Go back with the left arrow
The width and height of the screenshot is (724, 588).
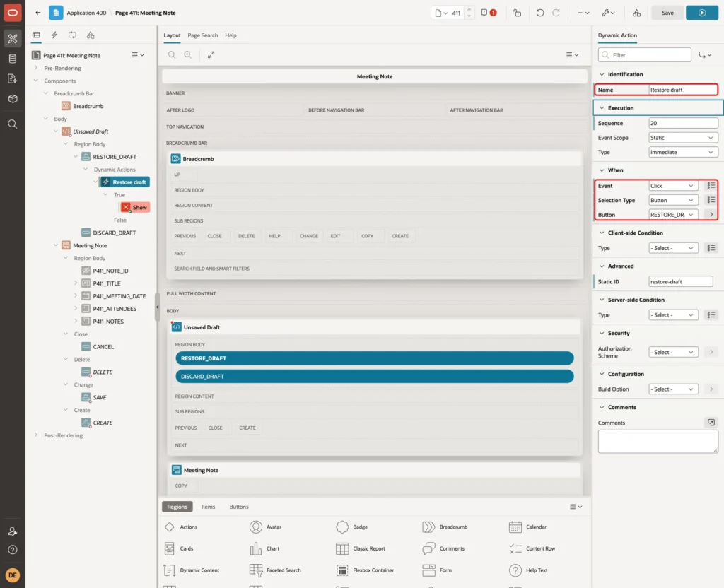38,13
